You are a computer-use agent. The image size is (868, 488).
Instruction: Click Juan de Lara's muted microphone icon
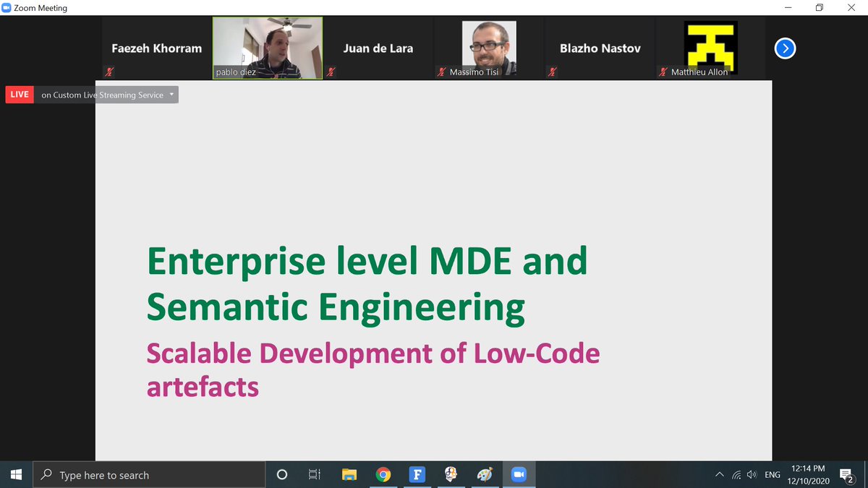pos(331,72)
